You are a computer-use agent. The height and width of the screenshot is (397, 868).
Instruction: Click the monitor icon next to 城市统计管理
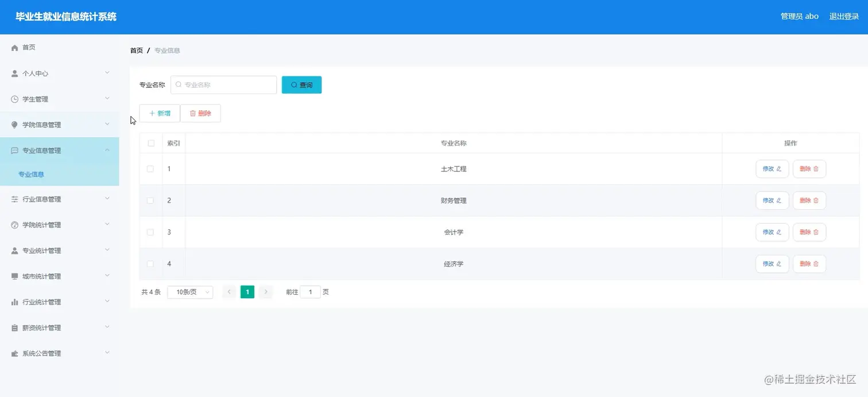(x=15, y=276)
